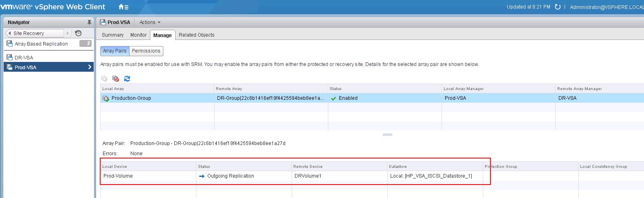Refresh the array pairs list
The image size is (644, 198).
pyautogui.click(x=127, y=79)
